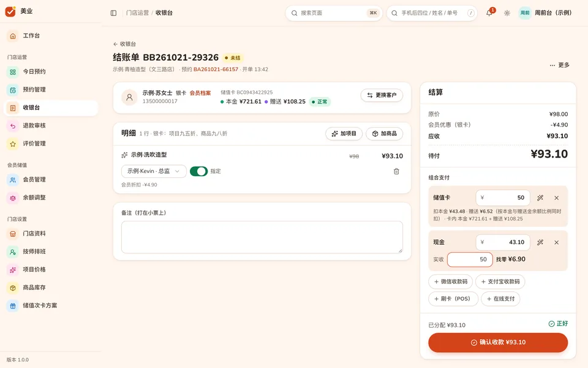Image resolution: width=588 pixels, height=368 pixels.
Task: Click the 项目价格 sidebar icon
Action: coord(13,270)
